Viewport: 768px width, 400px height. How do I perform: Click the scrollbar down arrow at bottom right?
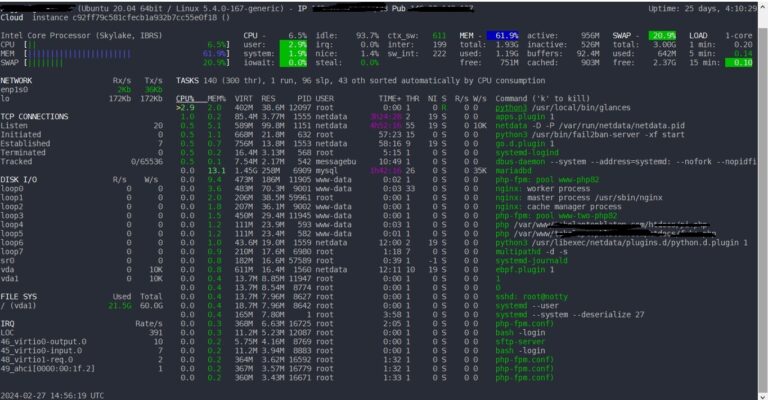pyautogui.click(x=763, y=396)
